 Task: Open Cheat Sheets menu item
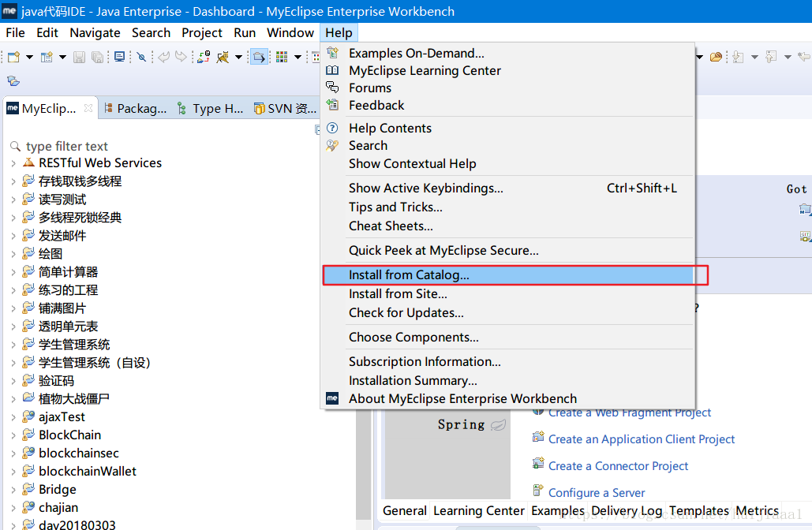point(507,226)
